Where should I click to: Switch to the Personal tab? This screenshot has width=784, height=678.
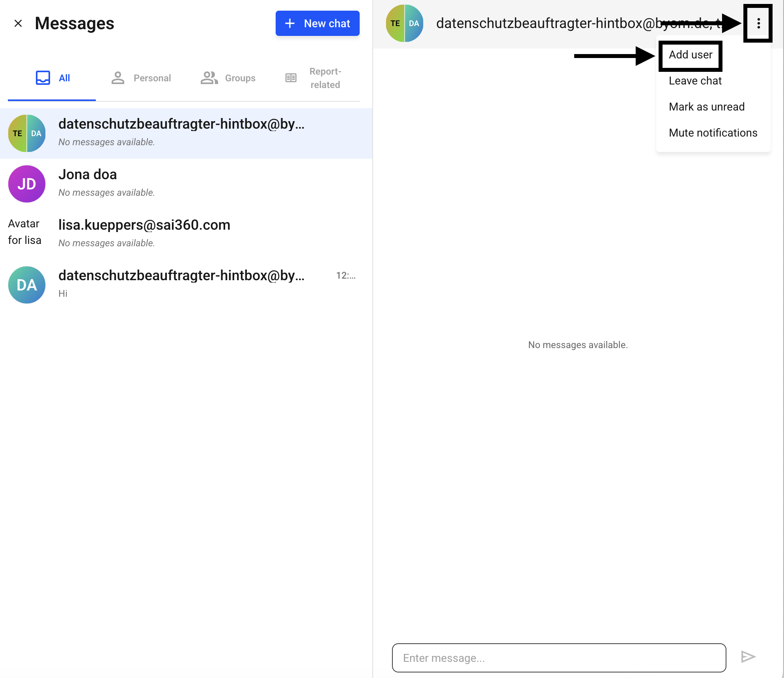152,78
